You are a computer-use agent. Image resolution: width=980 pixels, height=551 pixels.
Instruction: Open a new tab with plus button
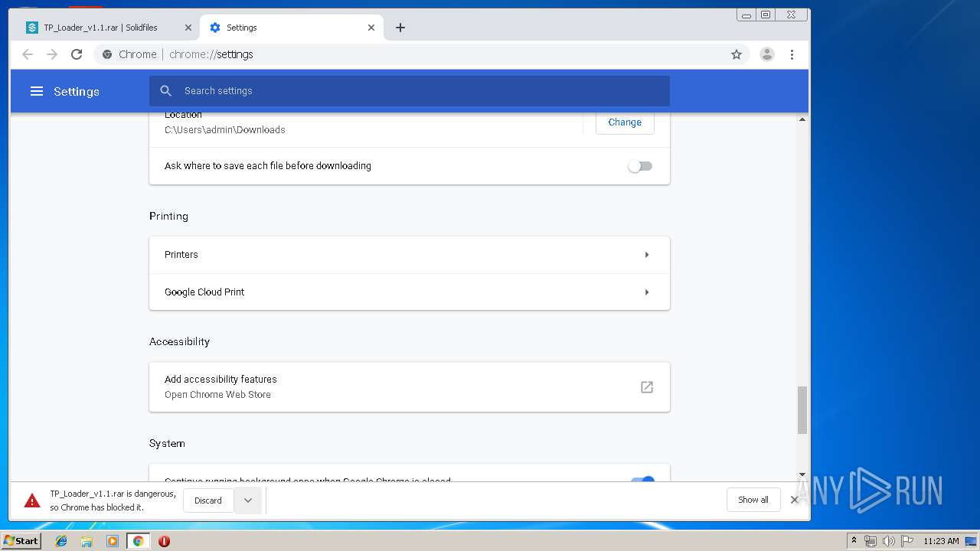pyautogui.click(x=400, y=28)
